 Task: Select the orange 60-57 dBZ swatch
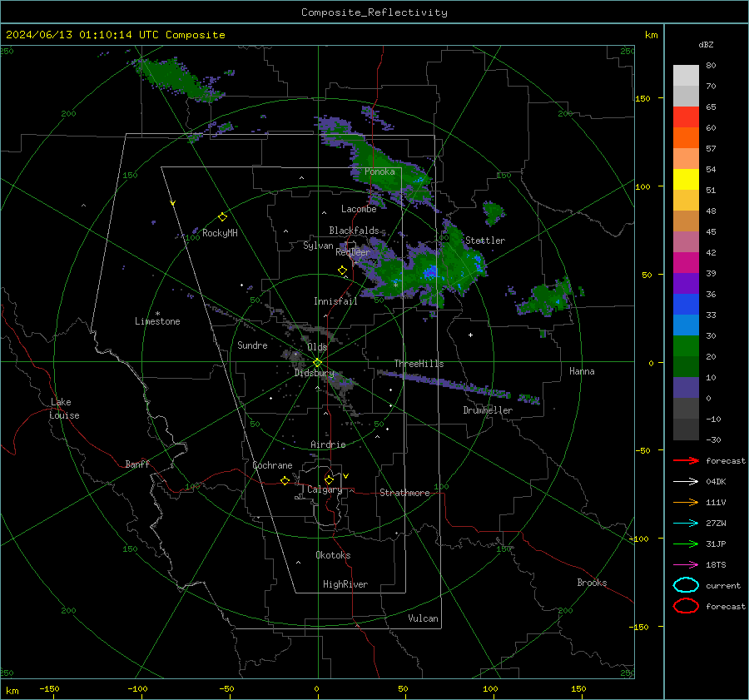point(686,137)
